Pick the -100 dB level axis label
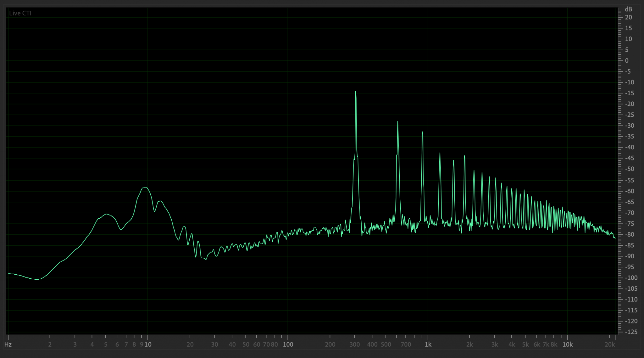 point(631,278)
